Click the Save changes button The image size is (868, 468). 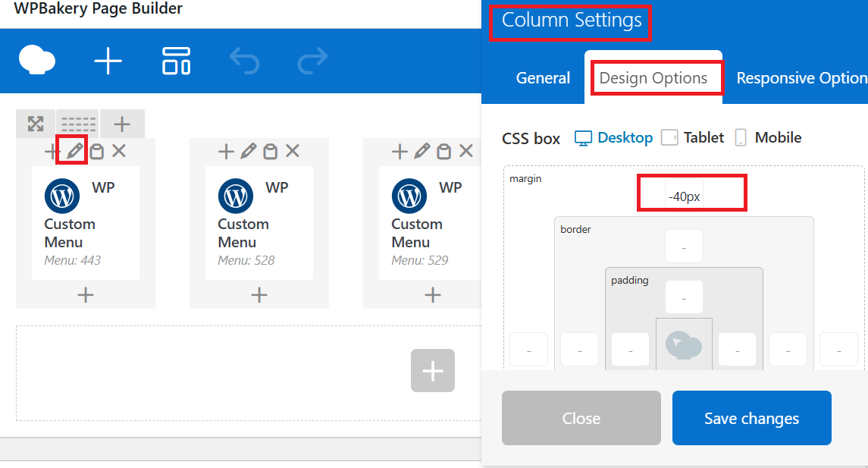tap(752, 418)
